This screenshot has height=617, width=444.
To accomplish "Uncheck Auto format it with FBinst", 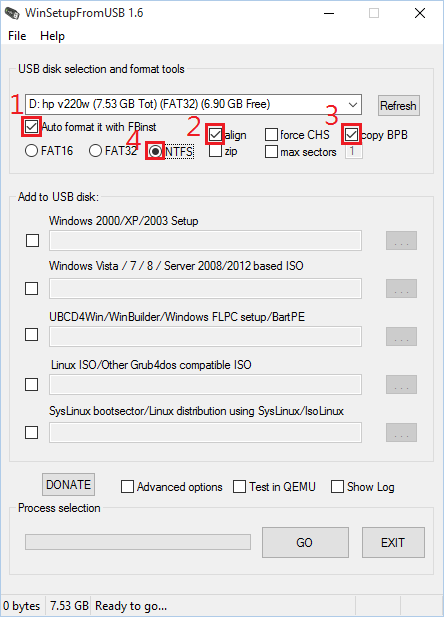I will pyautogui.click(x=31, y=127).
